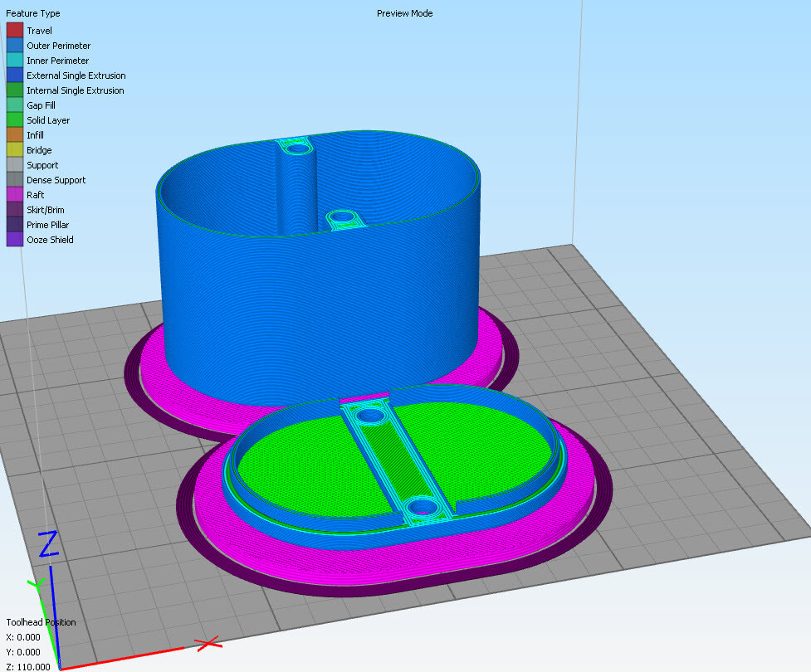Click the Ooze Shield purple swatch
The height and width of the screenshot is (672, 811).
[x=15, y=240]
